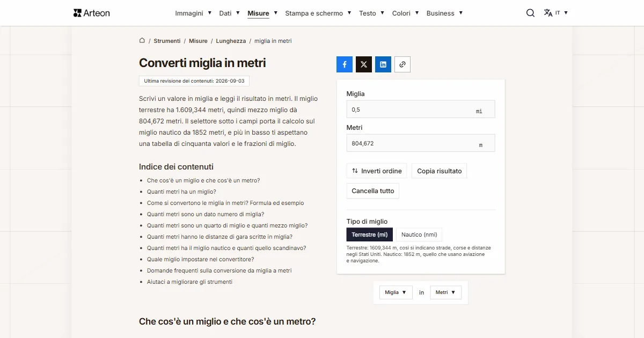Click Strumenti in the breadcrumb
The width and height of the screenshot is (644, 338).
coord(167,41)
